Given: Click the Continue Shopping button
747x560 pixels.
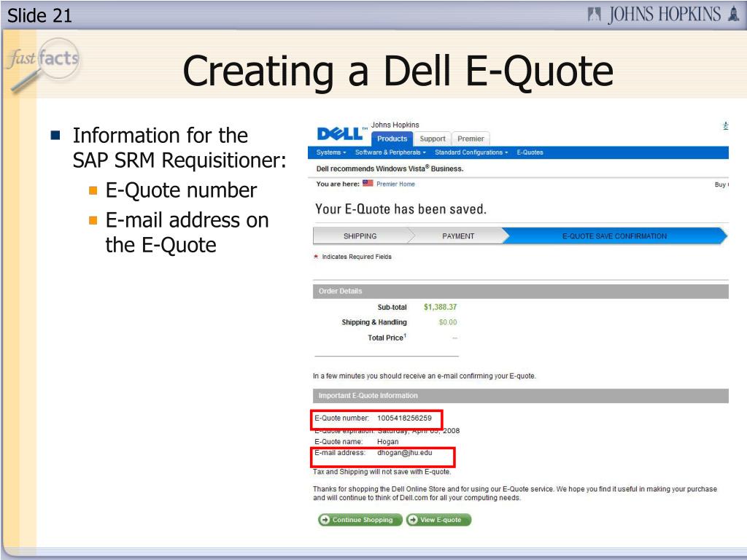Looking at the screenshot, I should coord(360,519).
